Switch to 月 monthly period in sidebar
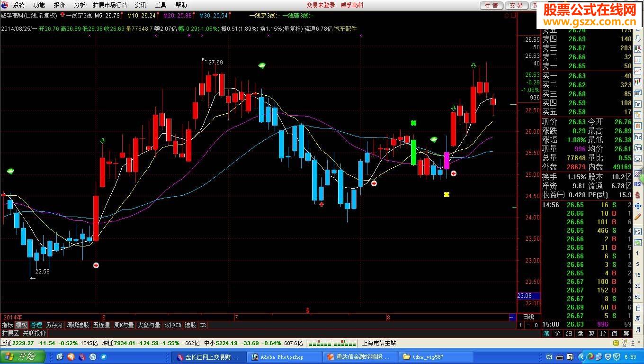This screenshot has height=364, width=644. pos(638,329)
